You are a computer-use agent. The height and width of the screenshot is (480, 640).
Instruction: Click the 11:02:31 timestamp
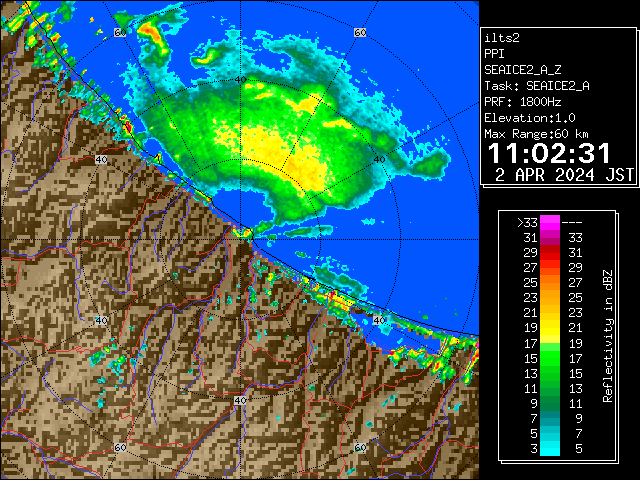[x=549, y=154]
